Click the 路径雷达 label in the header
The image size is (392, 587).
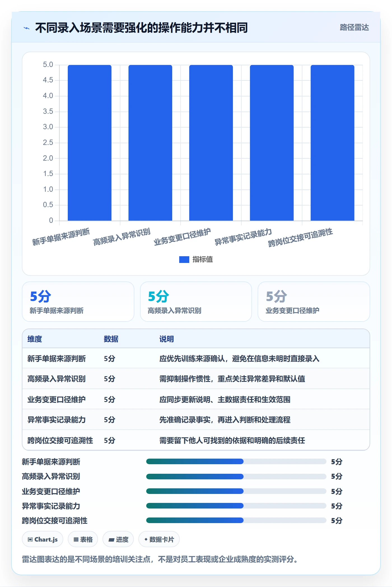point(354,27)
